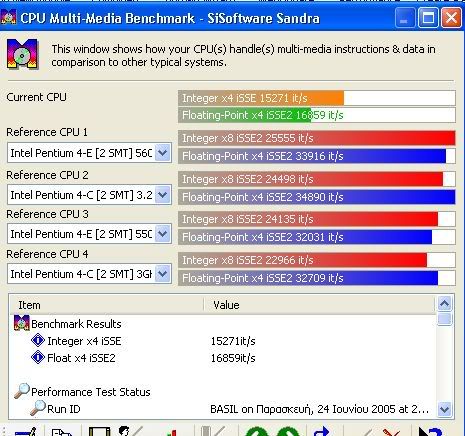Click the Floating-Point 34890 it/s bar
The width and height of the screenshot is (465, 436).
tap(317, 197)
